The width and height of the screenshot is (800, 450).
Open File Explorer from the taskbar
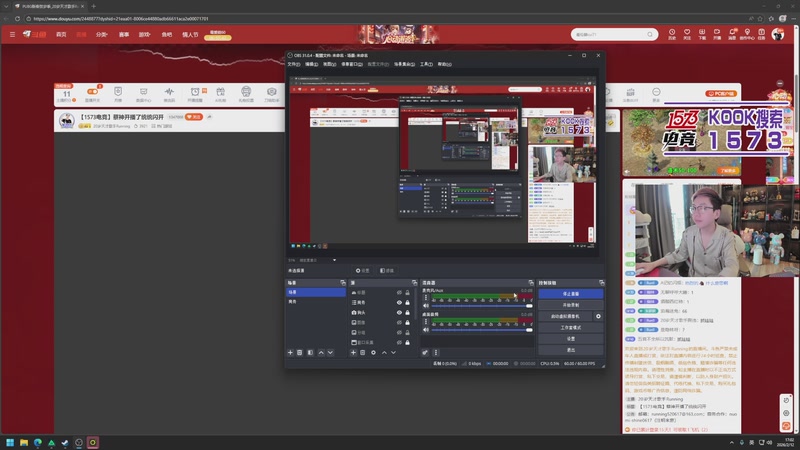(24, 442)
